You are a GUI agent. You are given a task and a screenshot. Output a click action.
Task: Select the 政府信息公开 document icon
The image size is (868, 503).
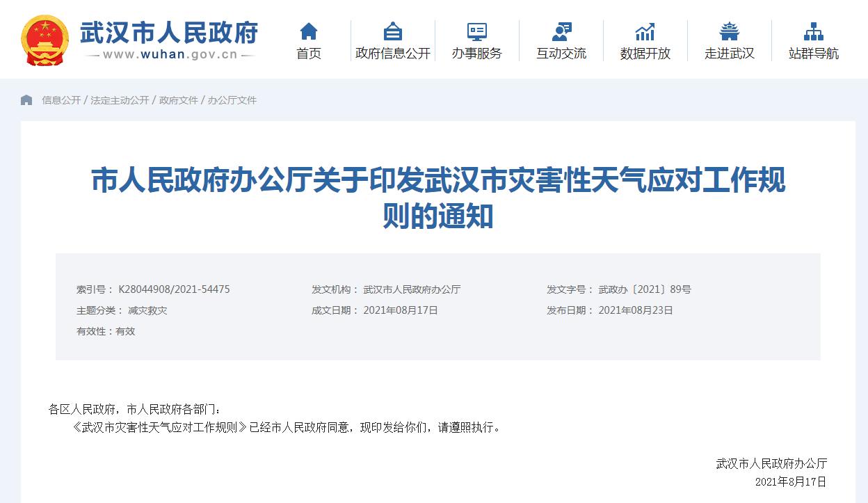click(392, 31)
